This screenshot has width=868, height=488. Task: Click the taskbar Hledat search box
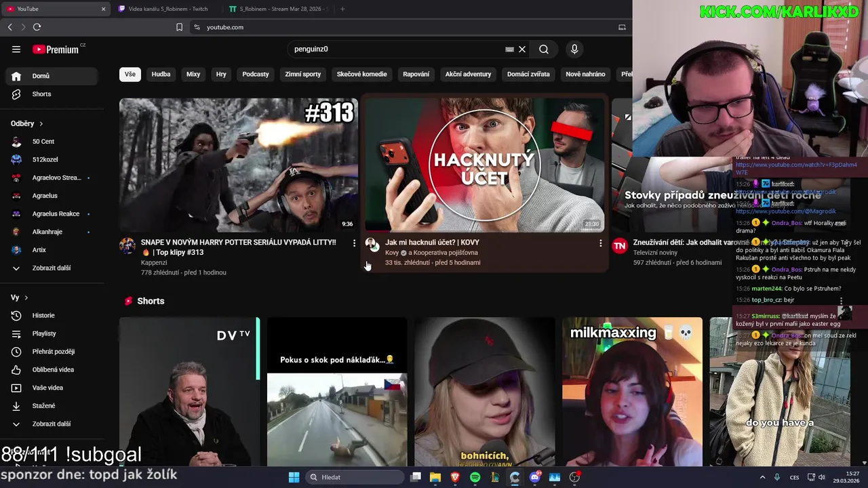coord(355,477)
